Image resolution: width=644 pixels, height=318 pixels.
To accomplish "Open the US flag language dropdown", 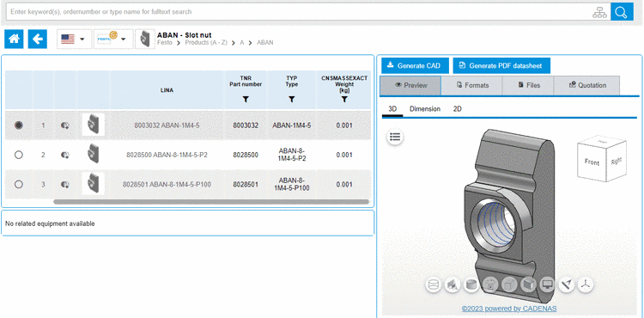I will [x=74, y=39].
